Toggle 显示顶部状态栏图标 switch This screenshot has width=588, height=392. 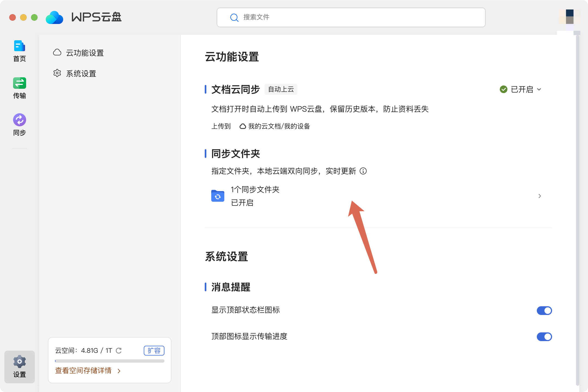pos(544,310)
